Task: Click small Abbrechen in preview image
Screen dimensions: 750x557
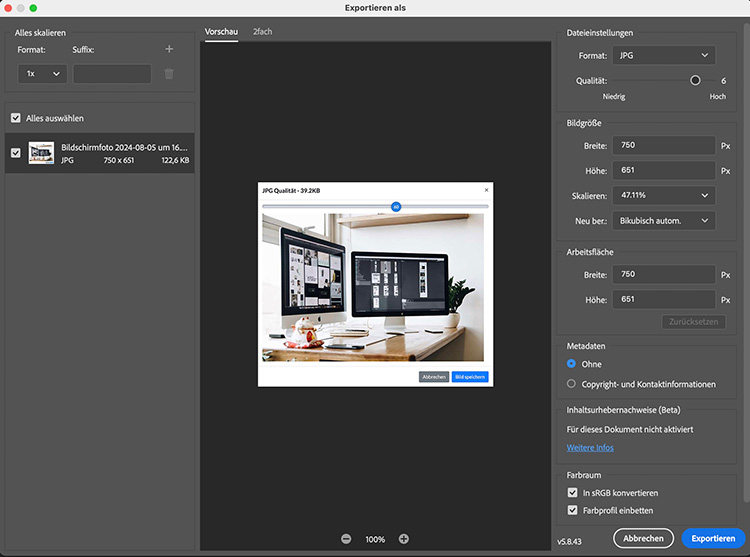Action: (434, 377)
